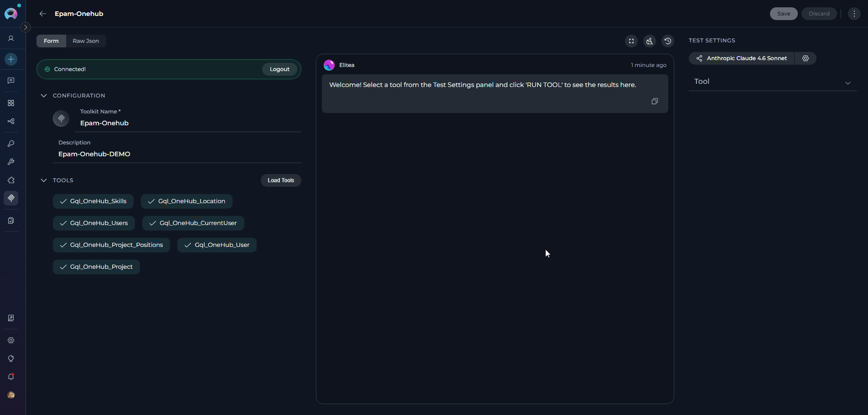Viewport: 868px width, 415px height.
Task: Click the Load Tools button
Action: point(281,180)
